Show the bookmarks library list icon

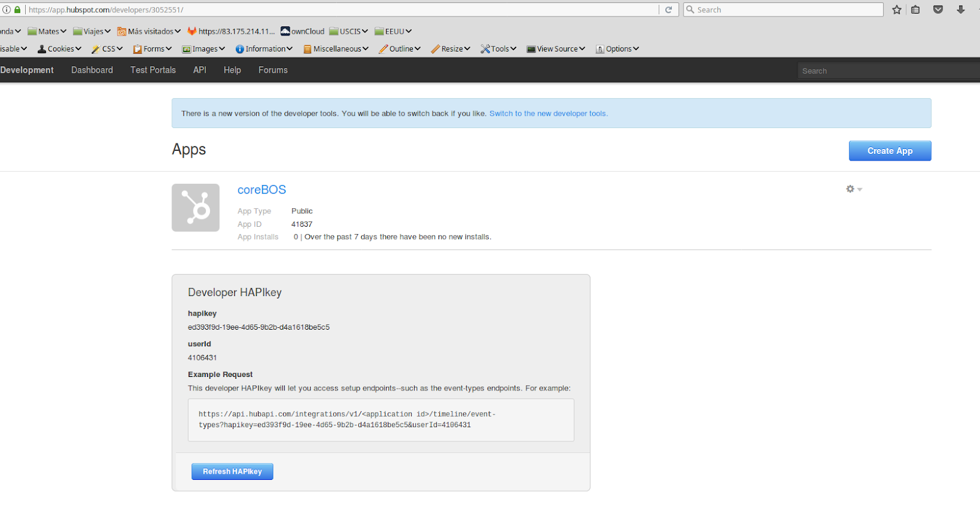click(916, 10)
